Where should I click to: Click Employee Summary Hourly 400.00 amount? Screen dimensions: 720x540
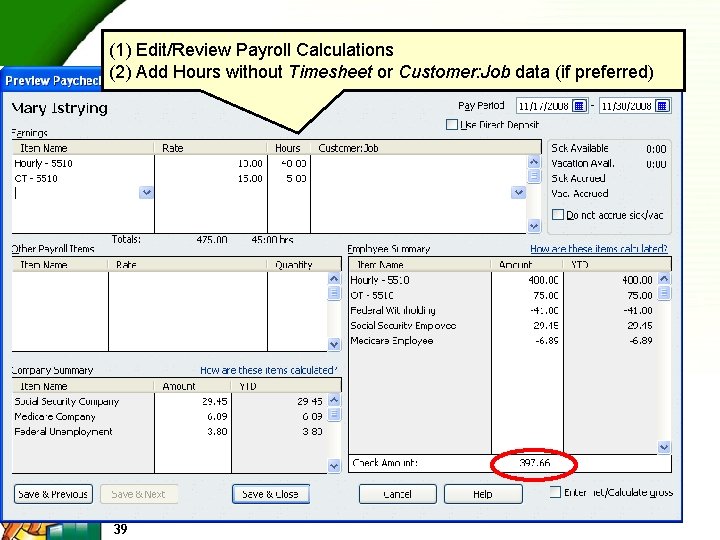[x=543, y=280]
